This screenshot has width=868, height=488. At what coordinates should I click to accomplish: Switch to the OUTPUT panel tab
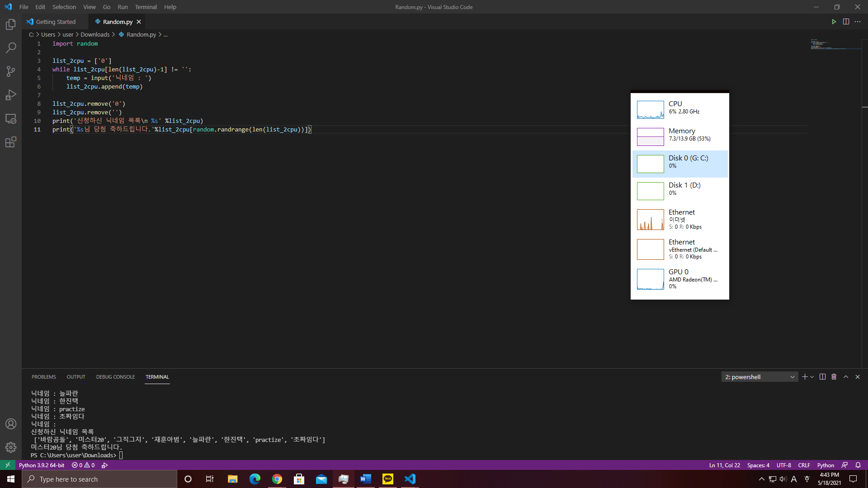coord(76,377)
